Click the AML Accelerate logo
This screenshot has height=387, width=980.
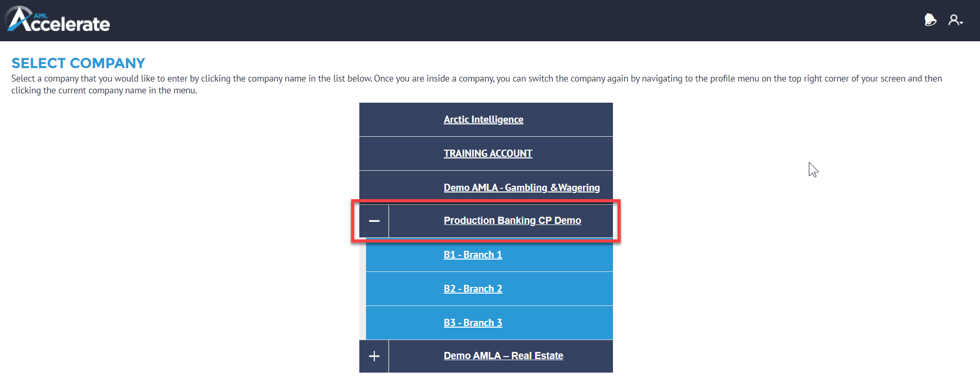click(57, 20)
